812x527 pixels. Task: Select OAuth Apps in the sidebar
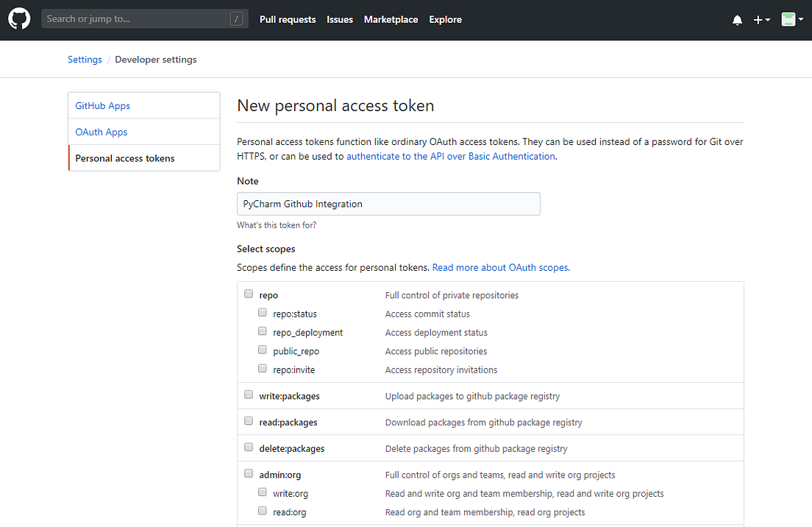coord(101,132)
